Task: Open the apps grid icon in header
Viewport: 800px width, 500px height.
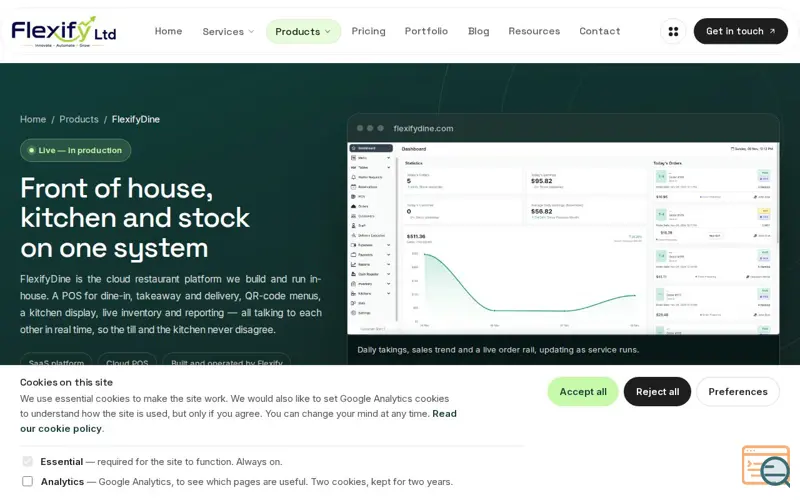Action: pos(673,31)
